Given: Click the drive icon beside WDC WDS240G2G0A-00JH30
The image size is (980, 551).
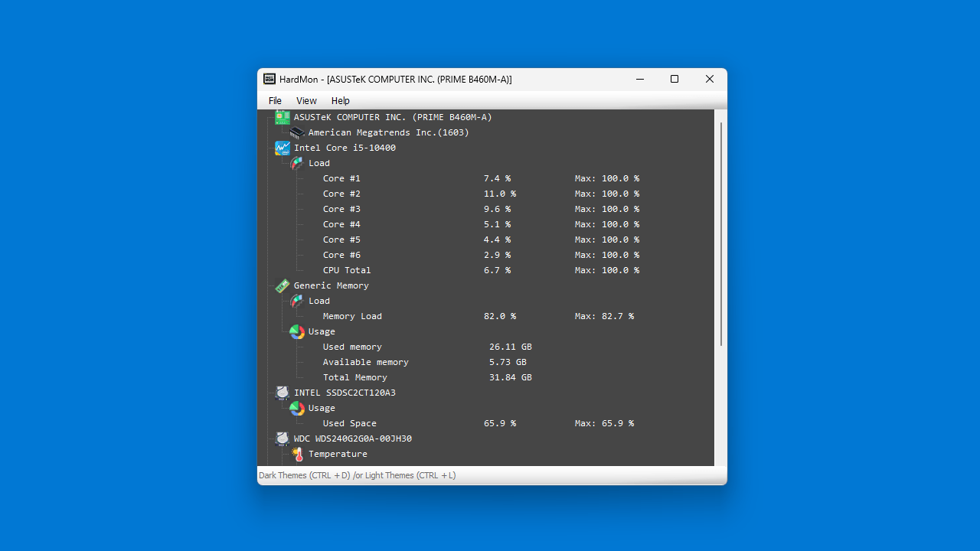Looking at the screenshot, I should [283, 439].
